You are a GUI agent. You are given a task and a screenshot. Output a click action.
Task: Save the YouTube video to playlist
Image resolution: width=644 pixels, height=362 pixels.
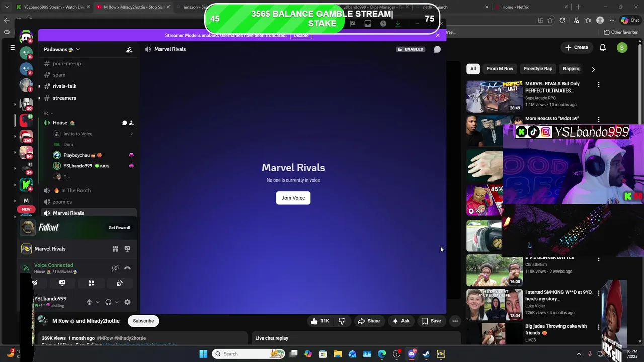tap(431, 321)
